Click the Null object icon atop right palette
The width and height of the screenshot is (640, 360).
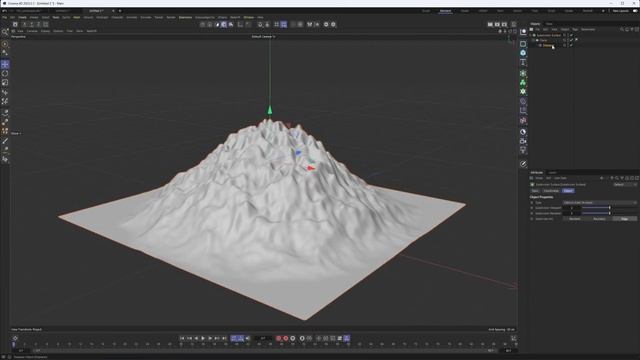pyautogui.click(x=523, y=32)
